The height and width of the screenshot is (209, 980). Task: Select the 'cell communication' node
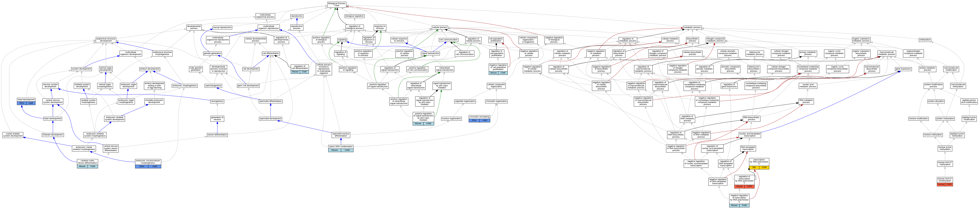[448, 40]
